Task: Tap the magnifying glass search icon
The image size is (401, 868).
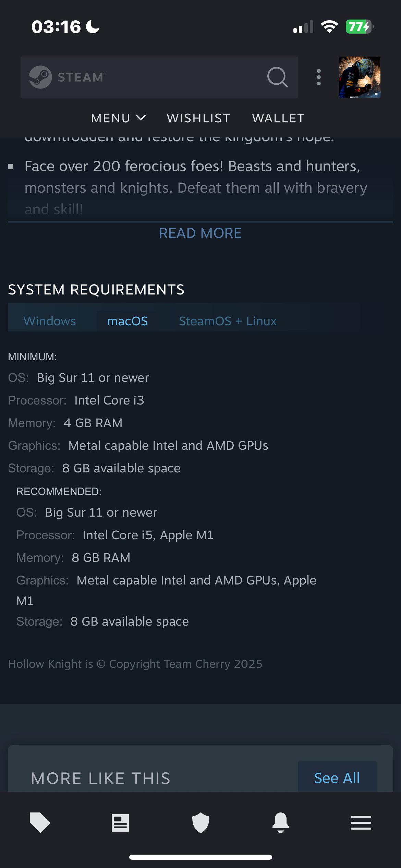Action: point(277,77)
